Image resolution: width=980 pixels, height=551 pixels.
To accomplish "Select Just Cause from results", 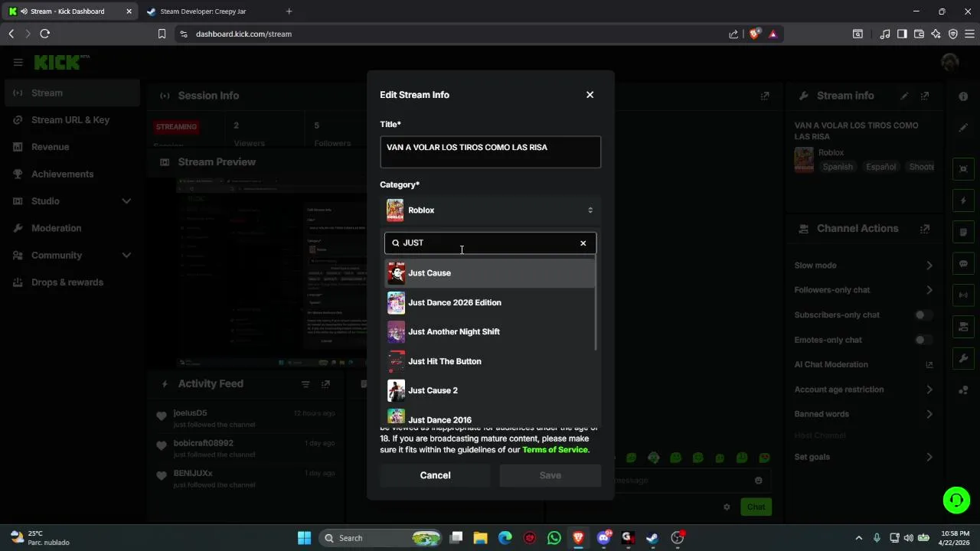I will [490, 273].
